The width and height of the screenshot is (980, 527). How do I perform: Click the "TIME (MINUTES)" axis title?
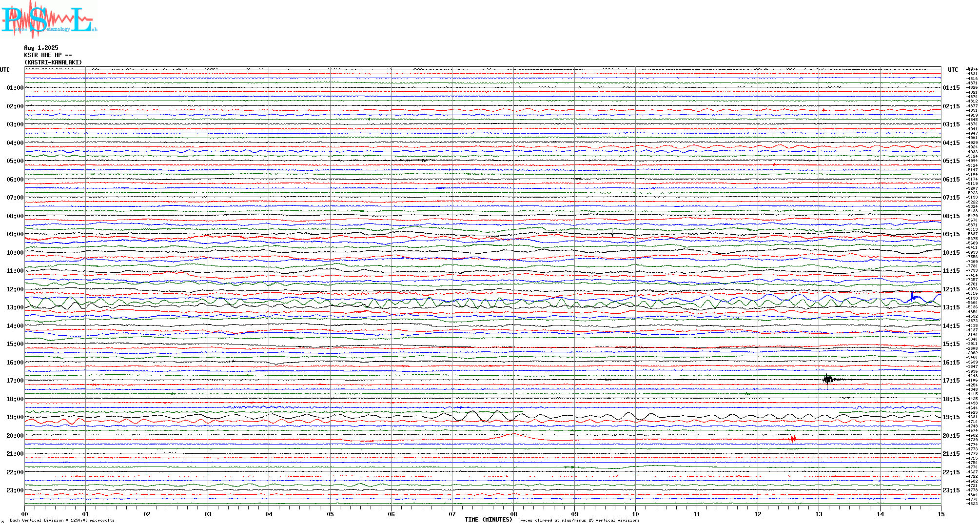tap(489, 520)
